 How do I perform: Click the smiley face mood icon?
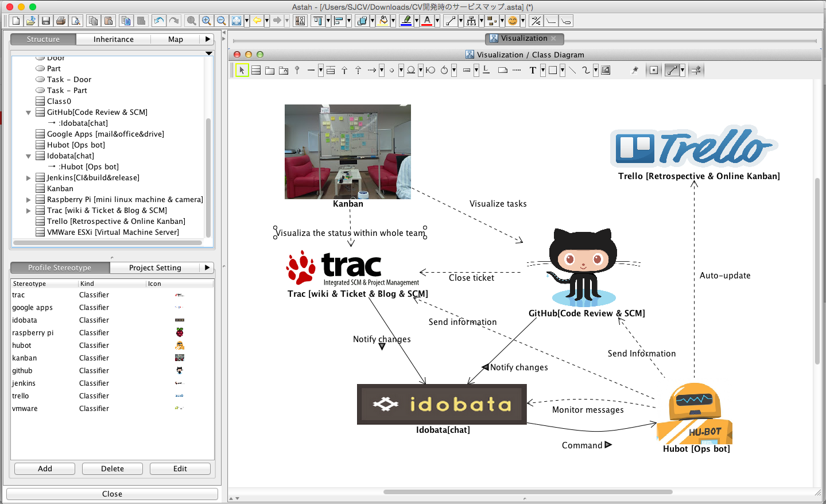pyautogui.click(x=513, y=21)
